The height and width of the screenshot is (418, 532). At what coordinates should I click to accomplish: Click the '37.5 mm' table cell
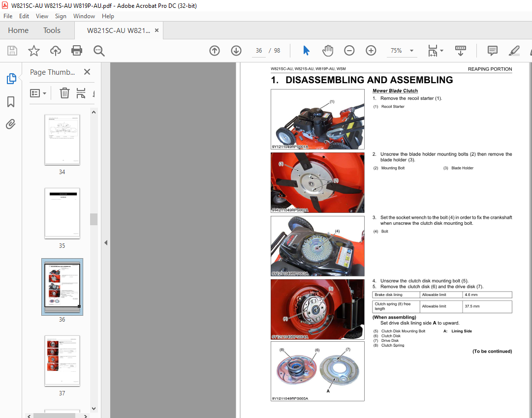coord(487,306)
